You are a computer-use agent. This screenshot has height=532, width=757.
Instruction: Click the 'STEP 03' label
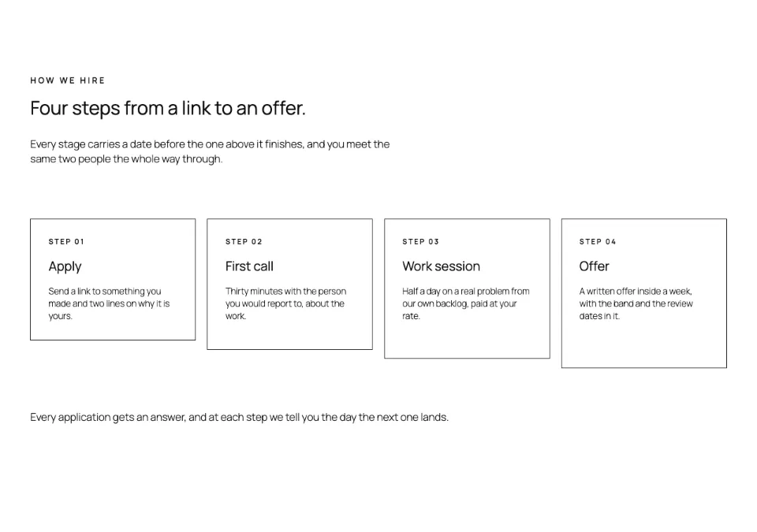pyautogui.click(x=420, y=242)
